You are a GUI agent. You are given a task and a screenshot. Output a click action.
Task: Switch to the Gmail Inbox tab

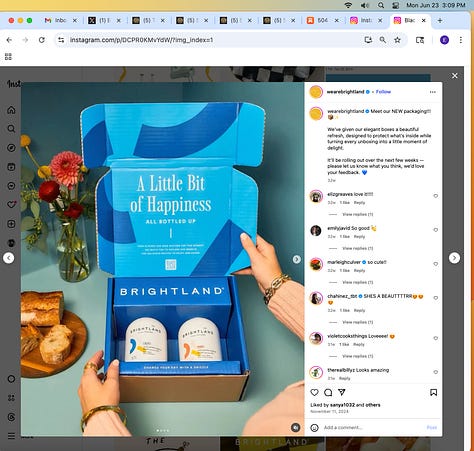[x=60, y=20]
